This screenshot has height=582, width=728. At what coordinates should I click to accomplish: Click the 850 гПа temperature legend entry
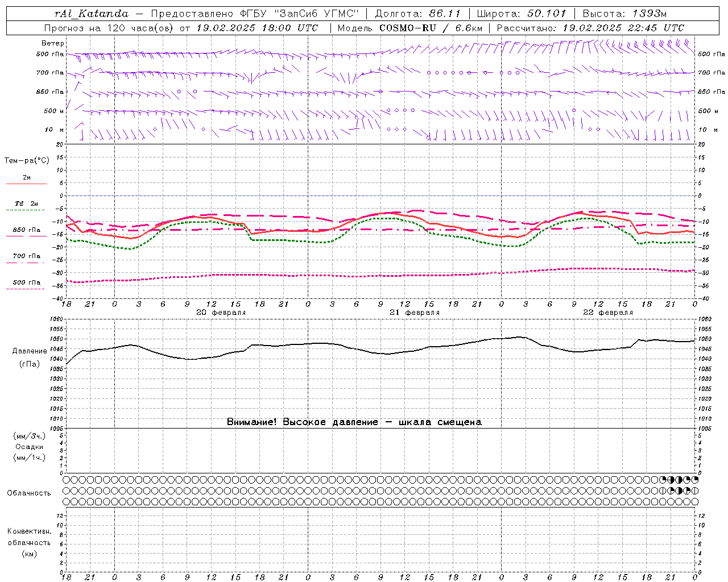[x=27, y=230]
